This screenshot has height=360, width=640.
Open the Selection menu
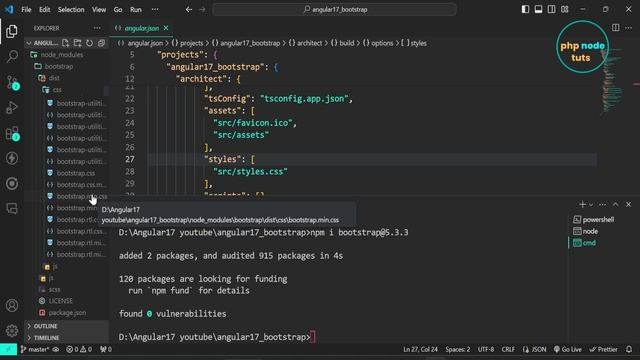[71, 9]
